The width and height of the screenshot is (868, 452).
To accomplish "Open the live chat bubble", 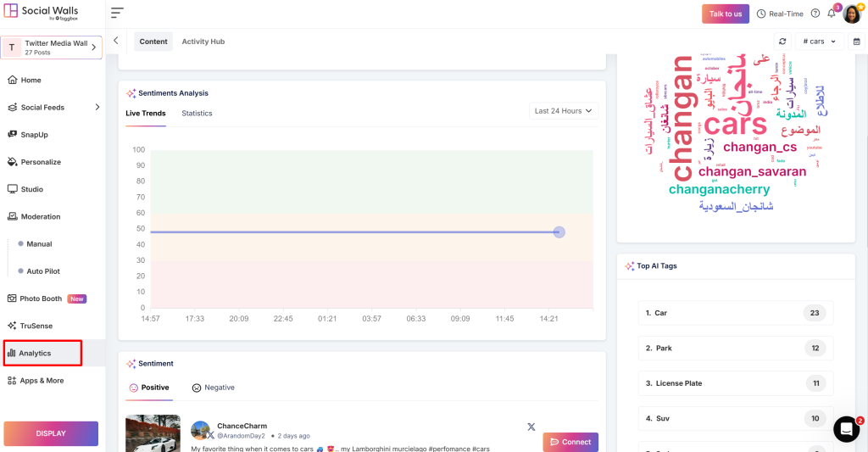I will tap(847, 429).
